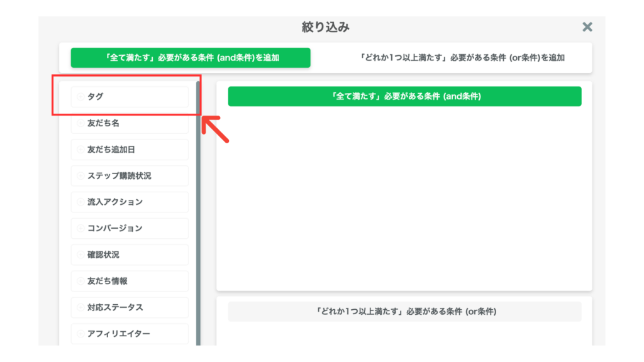Click the plus icon beside 流入アクション
The height and width of the screenshot is (362, 644).
tap(80, 202)
